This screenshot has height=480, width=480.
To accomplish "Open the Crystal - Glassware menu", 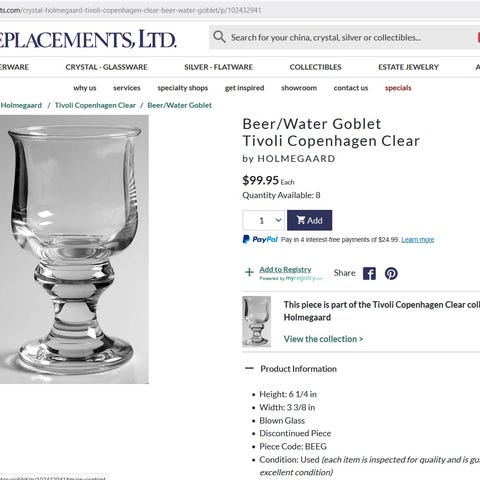I will click(106, 67).
